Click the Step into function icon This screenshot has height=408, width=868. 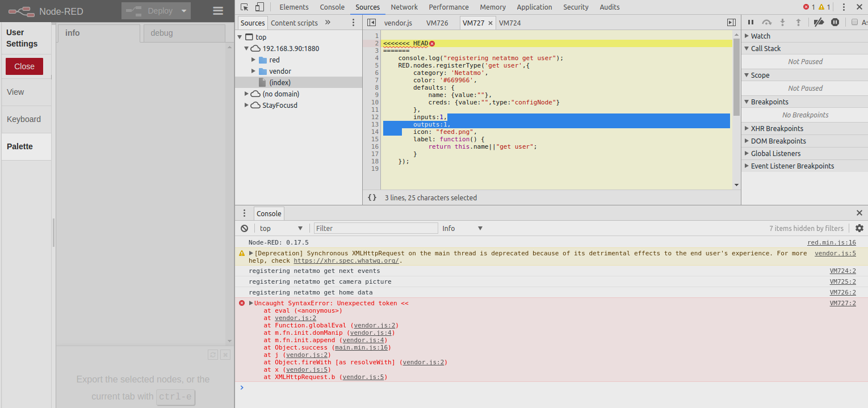point(782,22)
